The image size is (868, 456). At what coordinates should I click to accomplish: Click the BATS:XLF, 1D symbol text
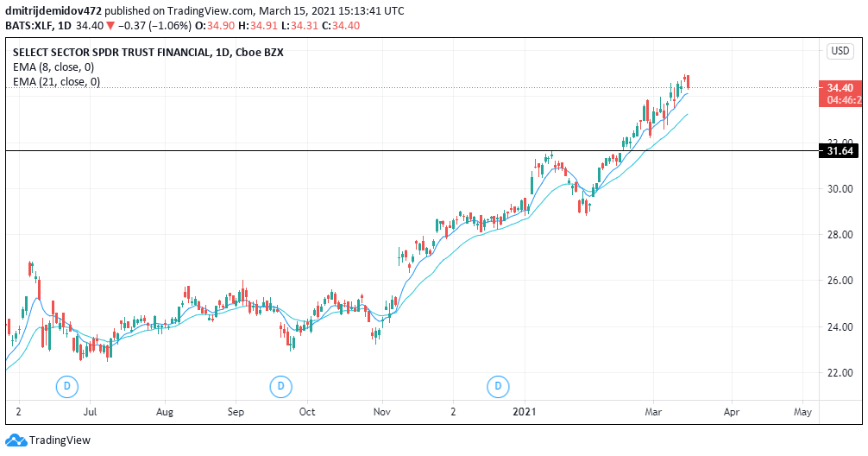(x=38, y=26)
